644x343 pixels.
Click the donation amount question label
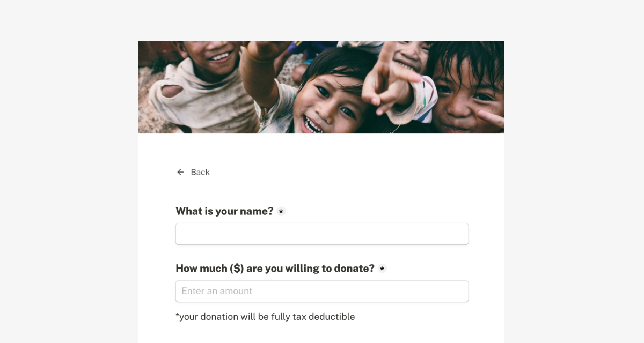[275, 269]
